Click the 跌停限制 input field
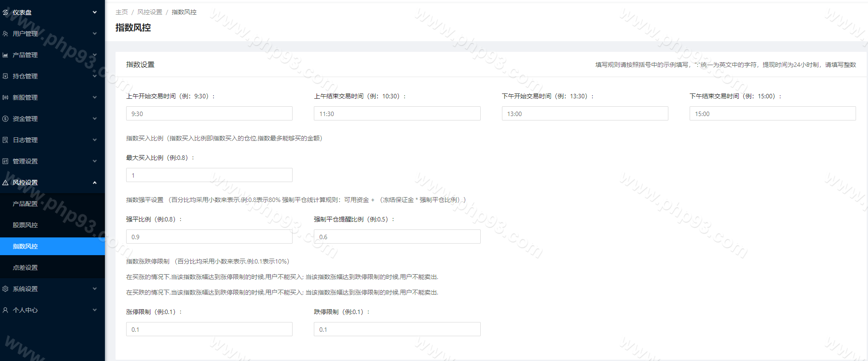This screenshot has height=361, width=868. point(397,330)
